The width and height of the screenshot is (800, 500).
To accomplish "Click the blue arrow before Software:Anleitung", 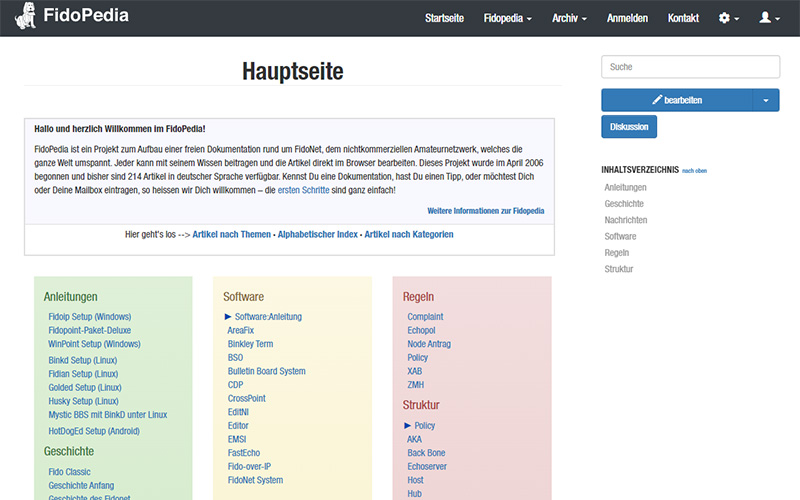I will (x=228, y=317).
